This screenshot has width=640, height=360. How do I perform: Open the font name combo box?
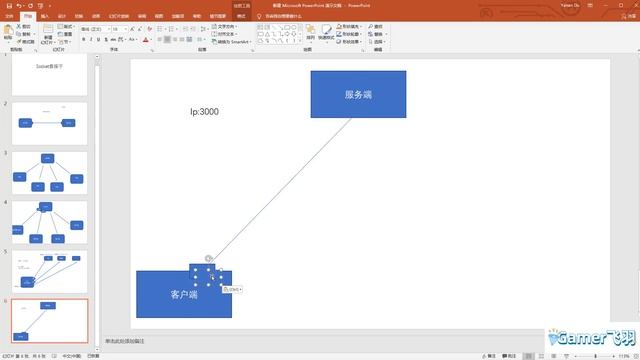click(96, 29)
